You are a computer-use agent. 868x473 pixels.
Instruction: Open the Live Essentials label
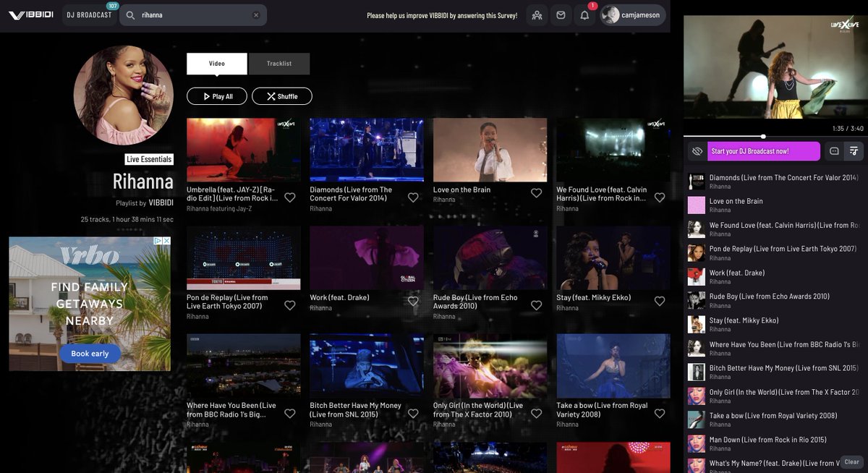149,159
